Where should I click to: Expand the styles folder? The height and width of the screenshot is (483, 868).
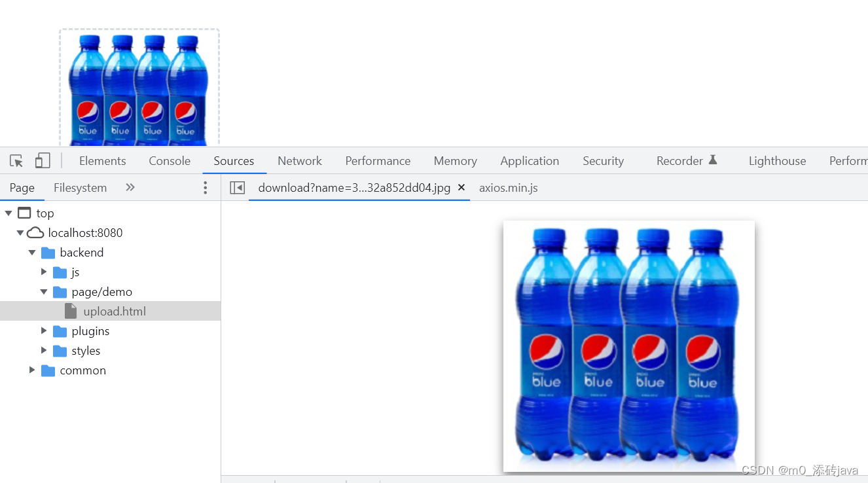click(x=44, y=351)
